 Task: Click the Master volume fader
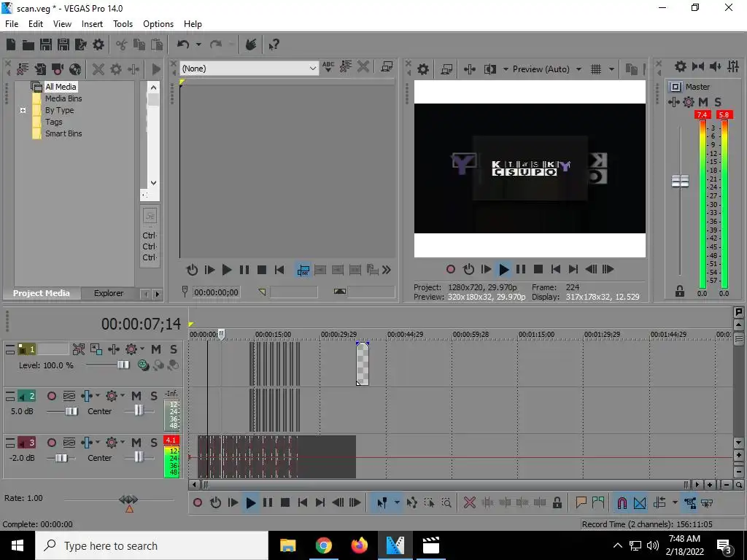(680, 181)
